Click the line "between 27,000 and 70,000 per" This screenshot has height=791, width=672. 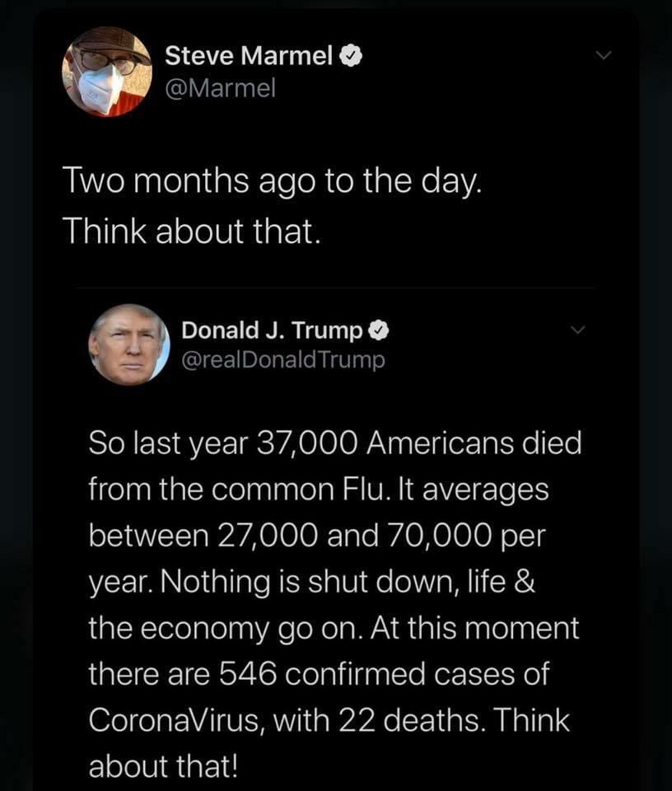coord(317,536)
